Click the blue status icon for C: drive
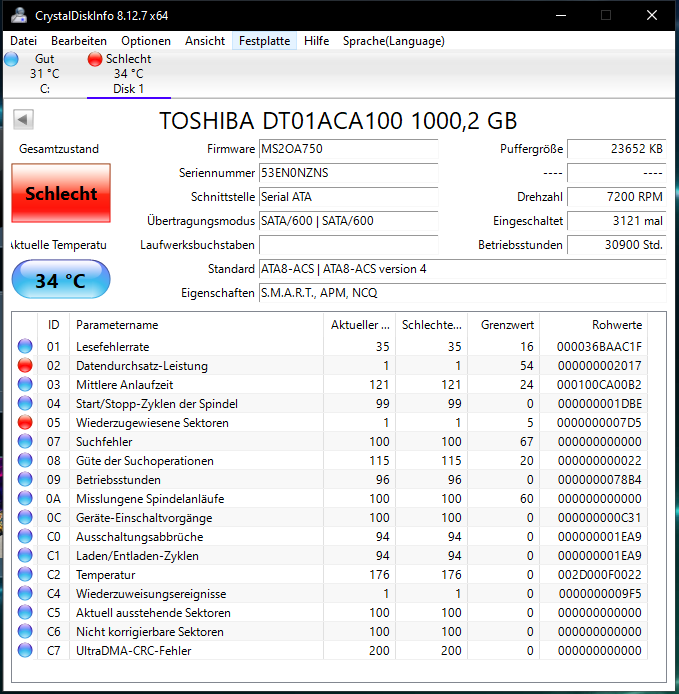 tap(11, 59)
